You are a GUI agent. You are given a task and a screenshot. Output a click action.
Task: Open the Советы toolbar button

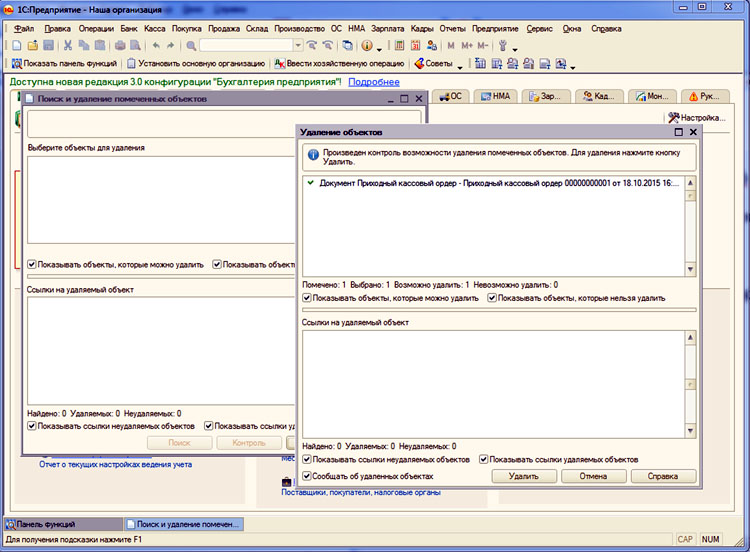tap(433, 64)
